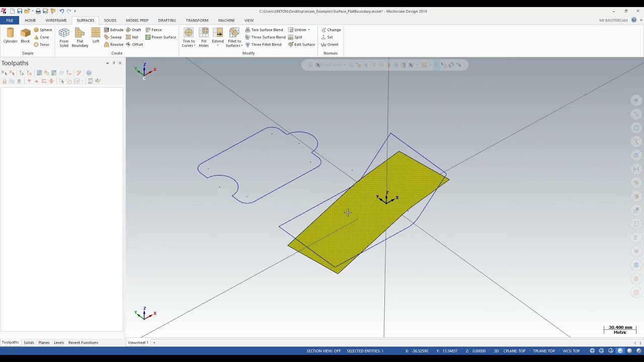This screenshot has height=362, width=644.
Task: Create a Torus surface
Action: point(42,44)
